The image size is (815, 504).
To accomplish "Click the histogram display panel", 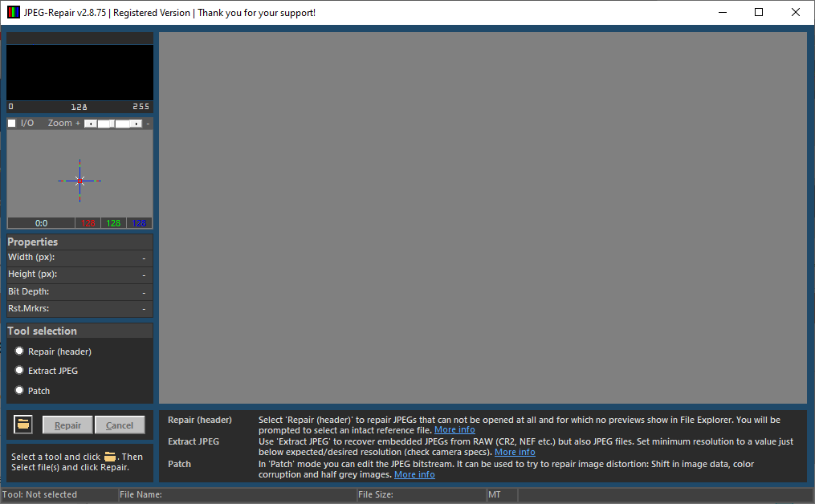I will click(79, 72).
